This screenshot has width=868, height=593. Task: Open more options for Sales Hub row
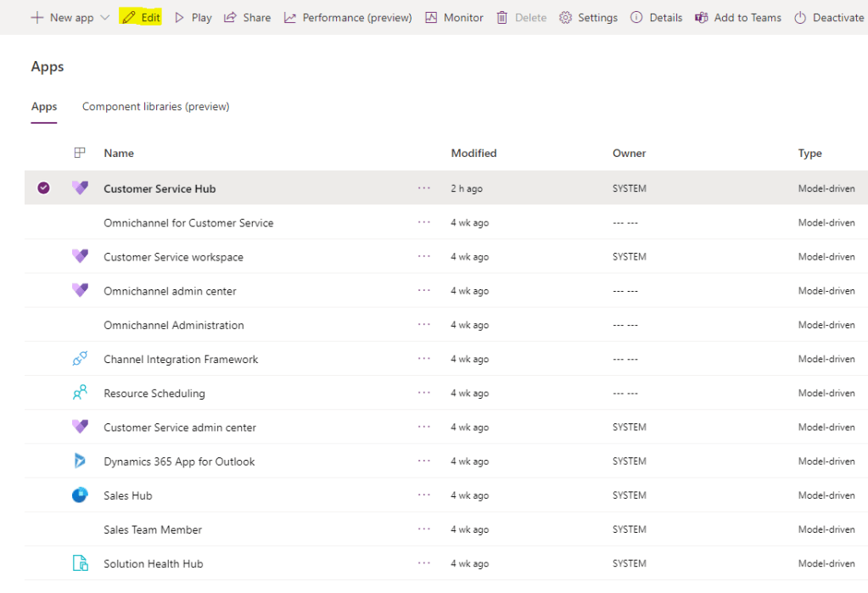(x=424, y=495)
